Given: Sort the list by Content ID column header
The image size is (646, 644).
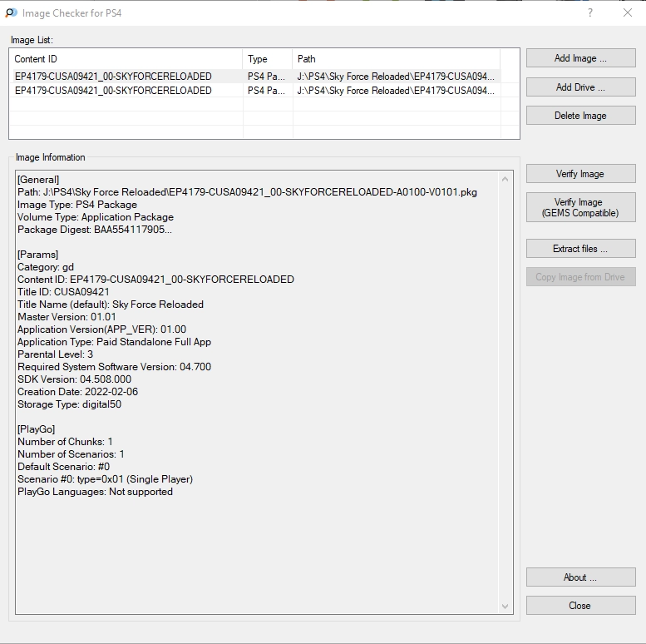Looking at the screenshot, I should coord(126,59).
